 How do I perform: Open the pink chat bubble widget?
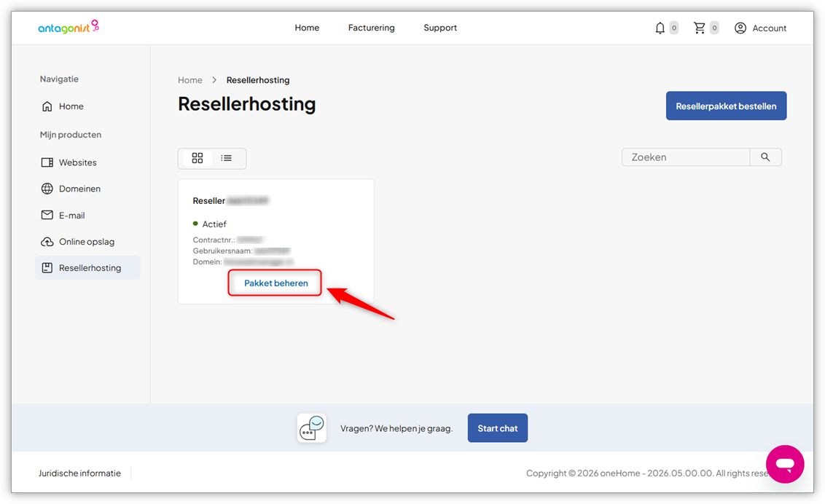[x=785, y=464]
